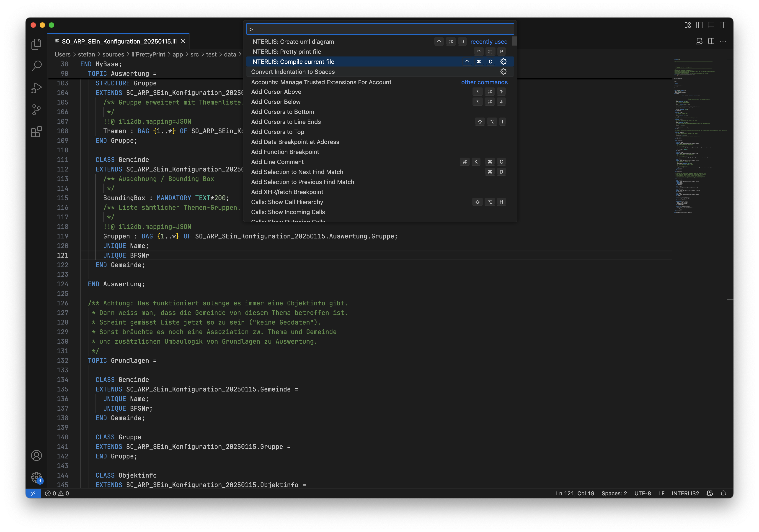Click the remote window indicator in status bar

33,493
